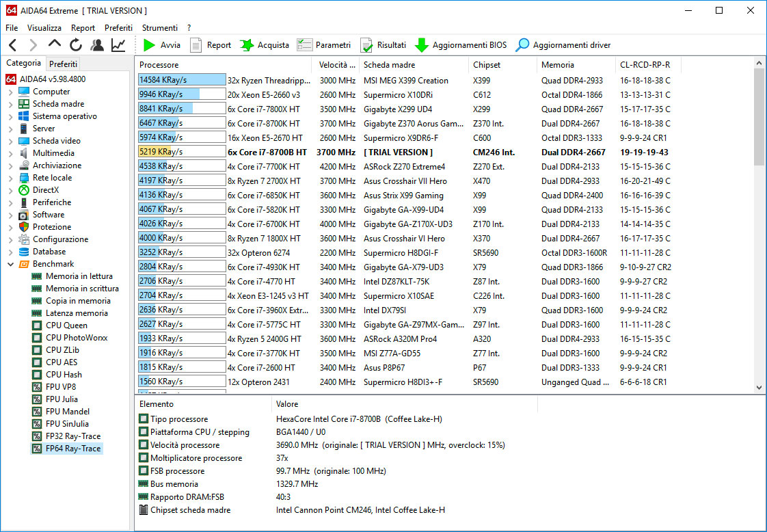Open CPU Hash benchmark
767x532 pixels.
click(64, 375)
